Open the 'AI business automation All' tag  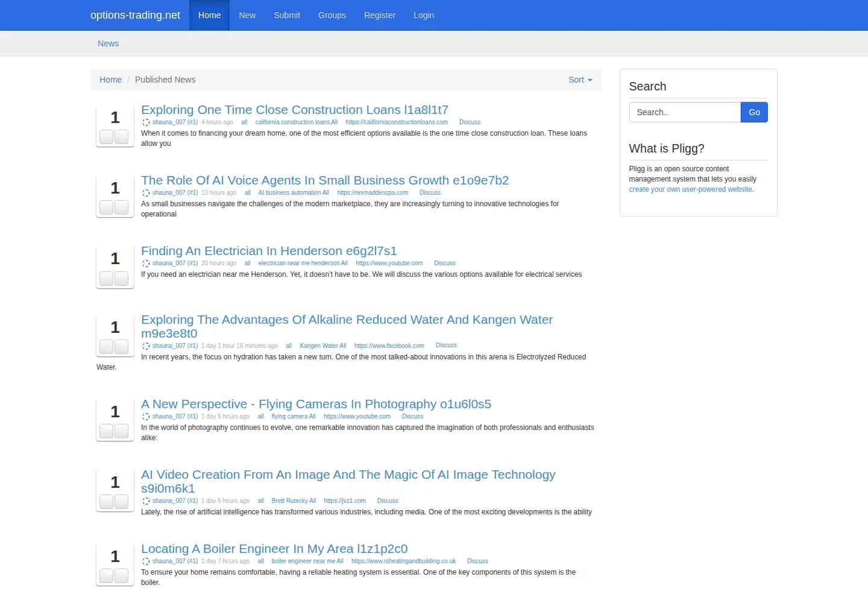[294, 193]
